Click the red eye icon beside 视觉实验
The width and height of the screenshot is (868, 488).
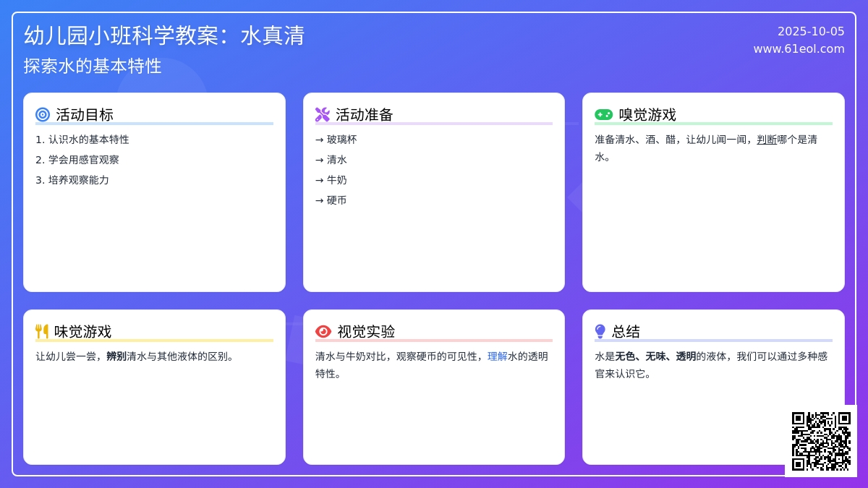[x=323, y=332]
